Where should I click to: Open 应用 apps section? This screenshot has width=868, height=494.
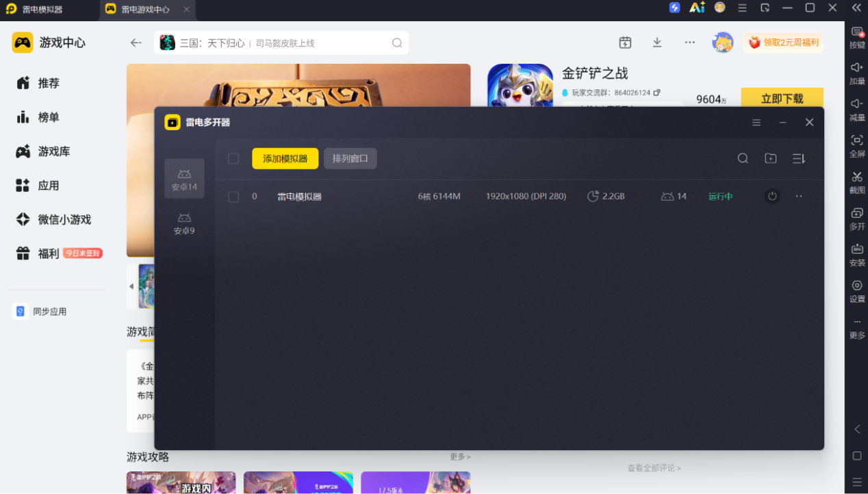coord(48,186)
